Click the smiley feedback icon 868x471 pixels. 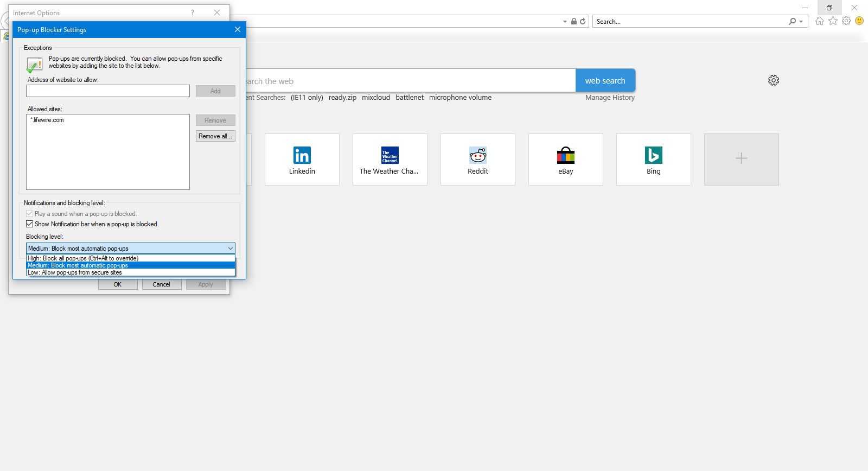coord(859,21)
